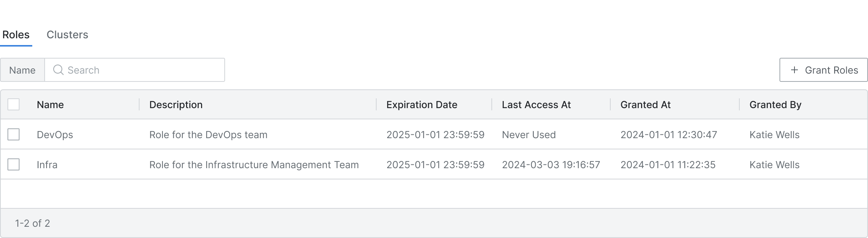Open the Name filter selector
868x238 pixels.
coord(23,70)
